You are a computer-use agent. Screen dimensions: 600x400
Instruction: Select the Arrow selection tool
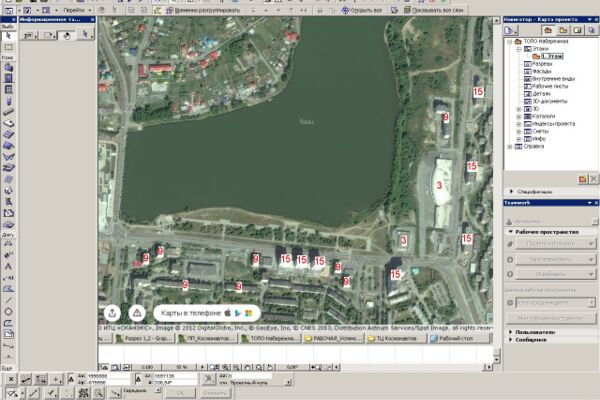coord(8,36)
